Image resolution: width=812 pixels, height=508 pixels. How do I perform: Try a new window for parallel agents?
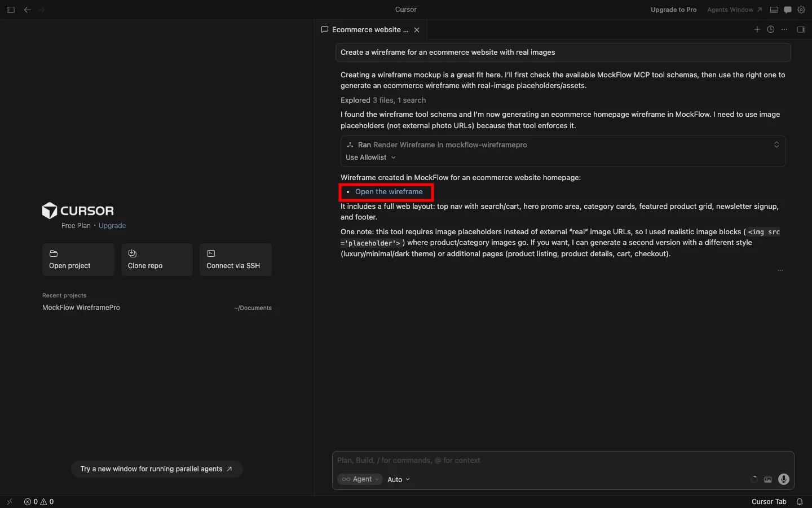coord(157,469)
